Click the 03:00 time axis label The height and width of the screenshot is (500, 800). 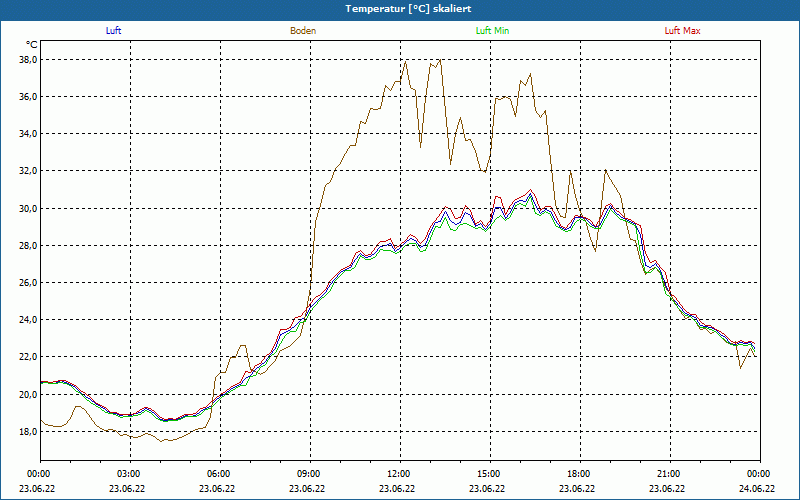[x=128, y=474]
